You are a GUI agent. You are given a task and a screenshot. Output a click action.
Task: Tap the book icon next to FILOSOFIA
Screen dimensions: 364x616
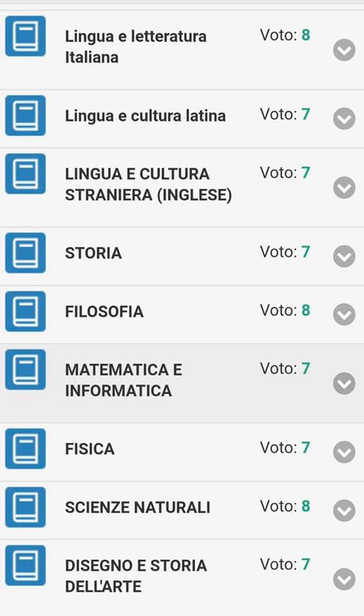(x=26, y=311)
